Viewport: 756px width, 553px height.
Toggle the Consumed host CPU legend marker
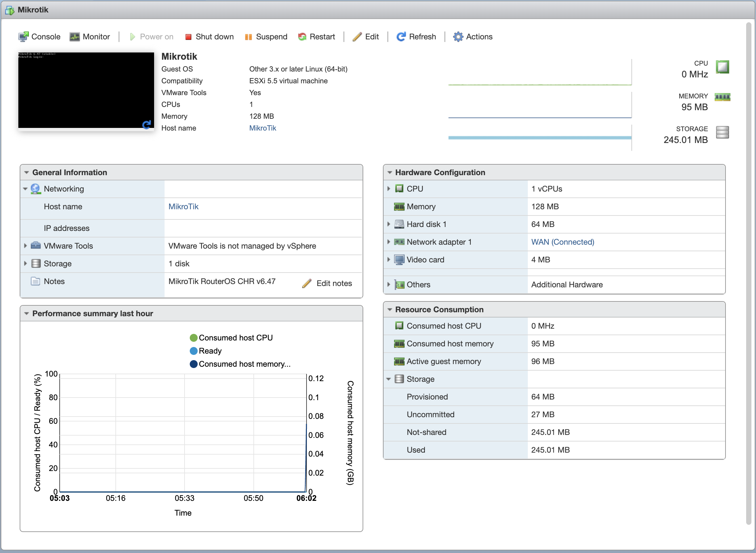pos(193,338)
